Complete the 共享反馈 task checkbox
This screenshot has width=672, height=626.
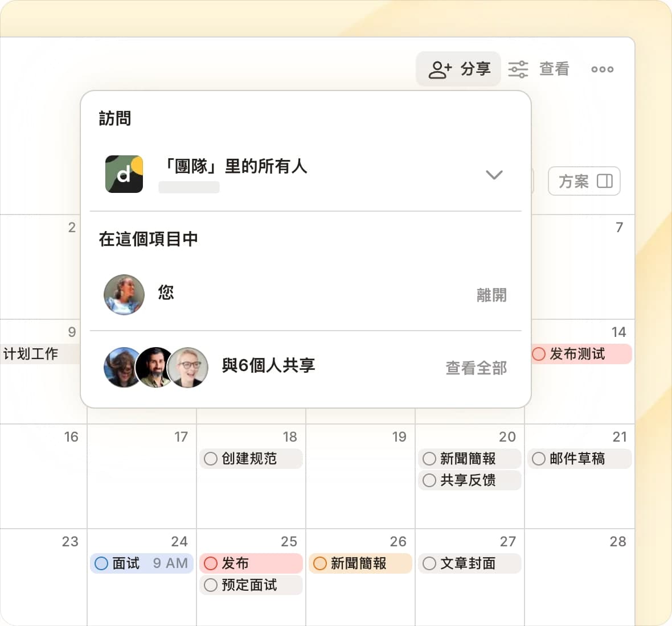[429, 480]
